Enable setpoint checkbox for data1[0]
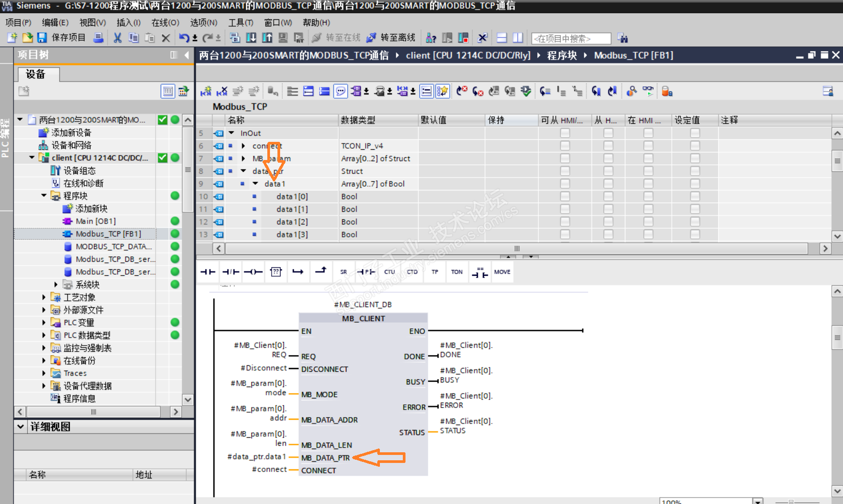843x504 pixels. pyautogui.click(x=695, y=196)
